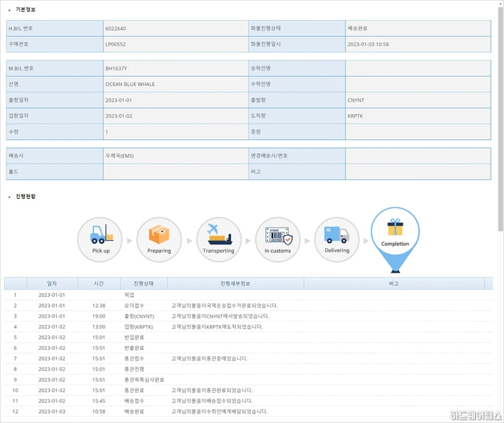The image size is (504, 423).
Task: Click row 1 status 픽업
Action: coord(129,295)
